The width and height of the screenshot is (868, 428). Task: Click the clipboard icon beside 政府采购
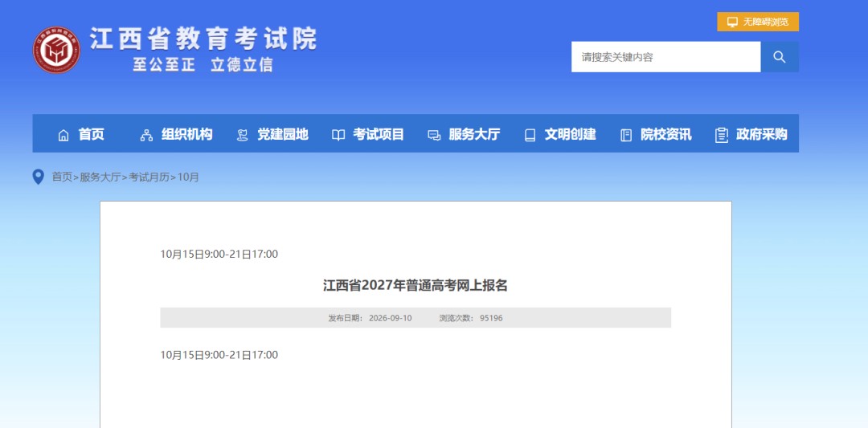[721, 135]
